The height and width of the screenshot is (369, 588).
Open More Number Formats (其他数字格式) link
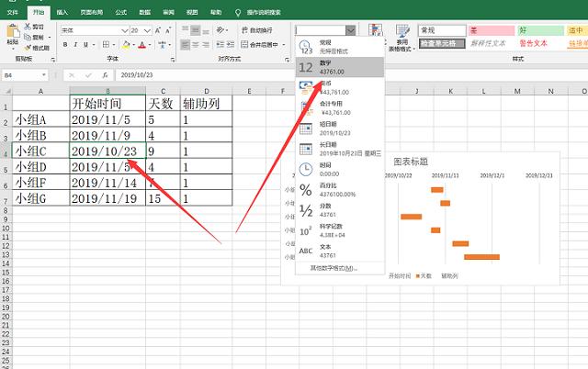[x=334, y=268]
